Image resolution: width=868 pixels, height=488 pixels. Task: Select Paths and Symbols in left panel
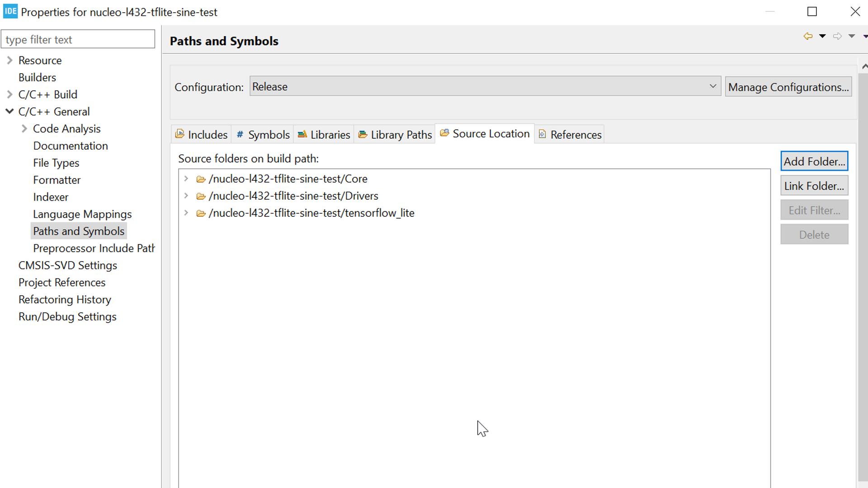[79, 231]
